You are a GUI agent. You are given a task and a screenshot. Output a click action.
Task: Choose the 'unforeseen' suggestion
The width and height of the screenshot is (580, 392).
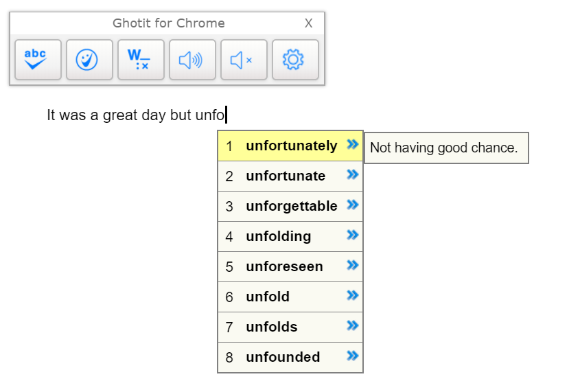click(284, 266)
